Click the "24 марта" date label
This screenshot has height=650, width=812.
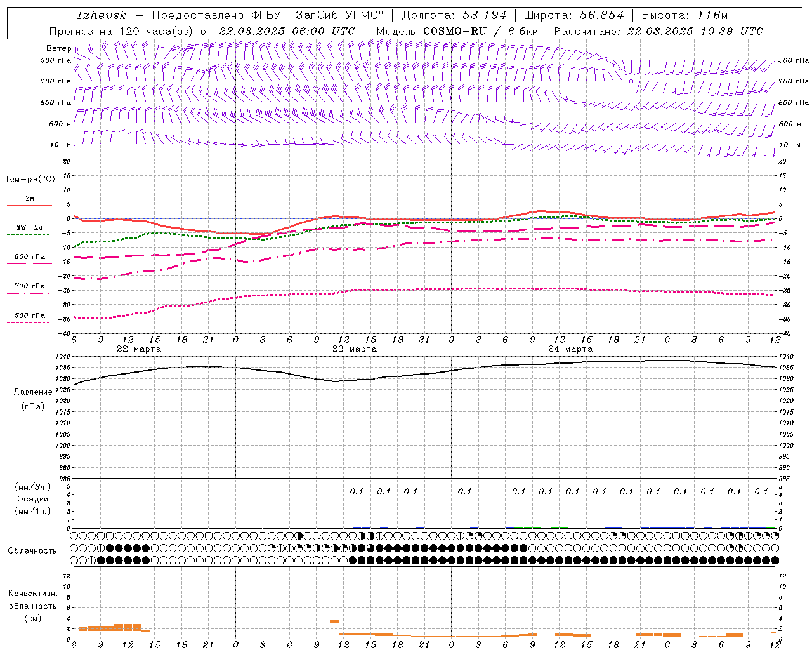pyautogui.click(x=570, y=349)
